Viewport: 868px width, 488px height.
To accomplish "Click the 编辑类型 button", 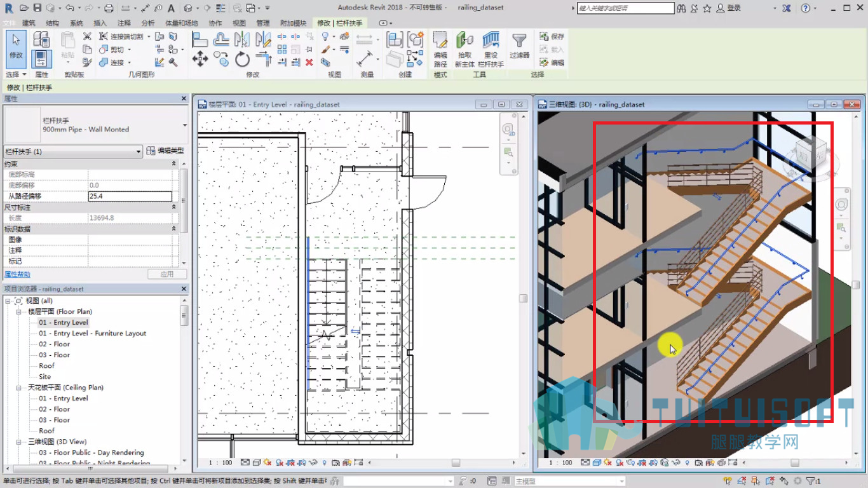I will [x=165, y=151].
